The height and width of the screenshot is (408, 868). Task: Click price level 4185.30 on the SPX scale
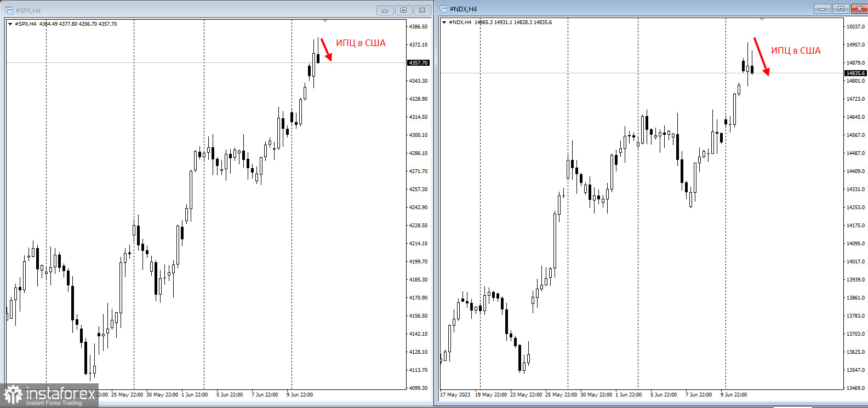[418, 280]
